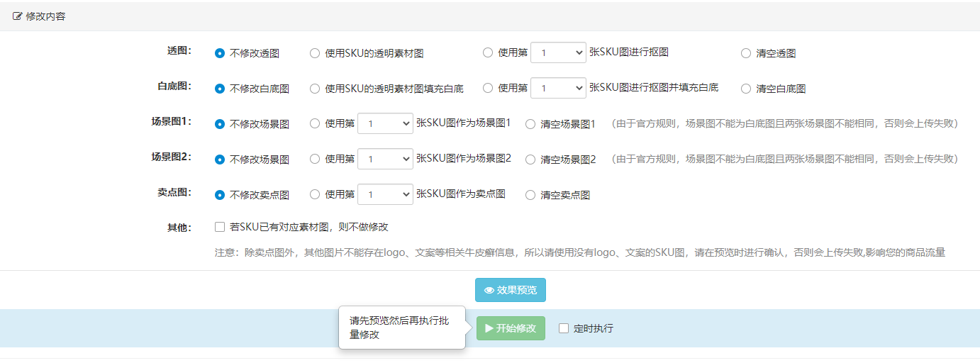Click the green 开始修改 button
Image resolution: width=980 pixels, height=363 pixels.
click(x=511, y=328)
